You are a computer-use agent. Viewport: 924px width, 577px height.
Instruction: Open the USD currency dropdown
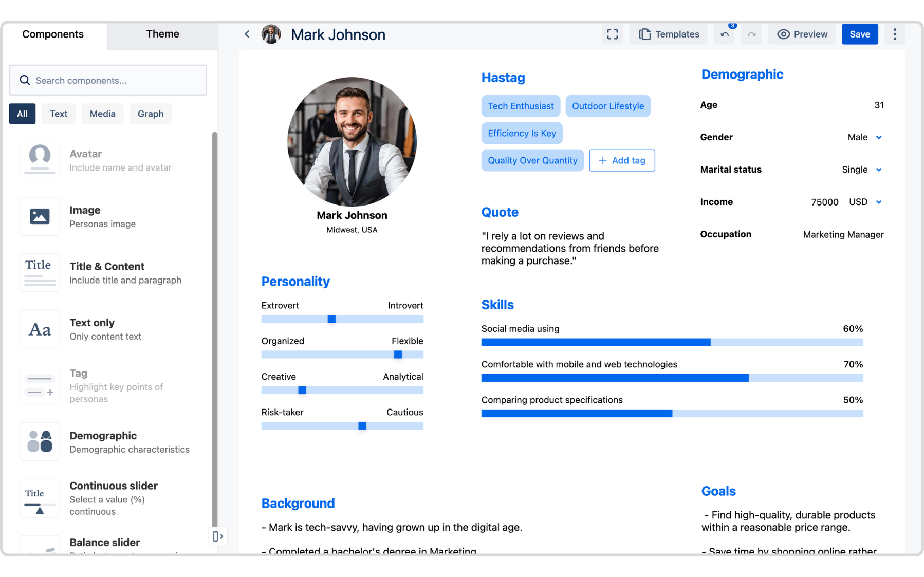point(879,202)
